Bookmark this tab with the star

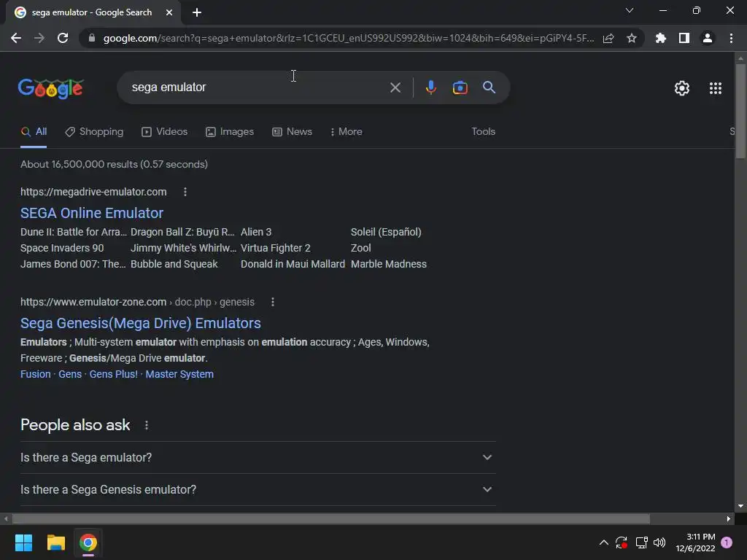632,38
